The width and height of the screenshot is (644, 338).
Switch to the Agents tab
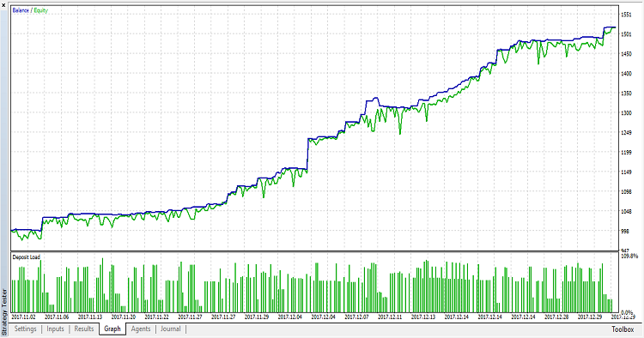pos(141,329)
